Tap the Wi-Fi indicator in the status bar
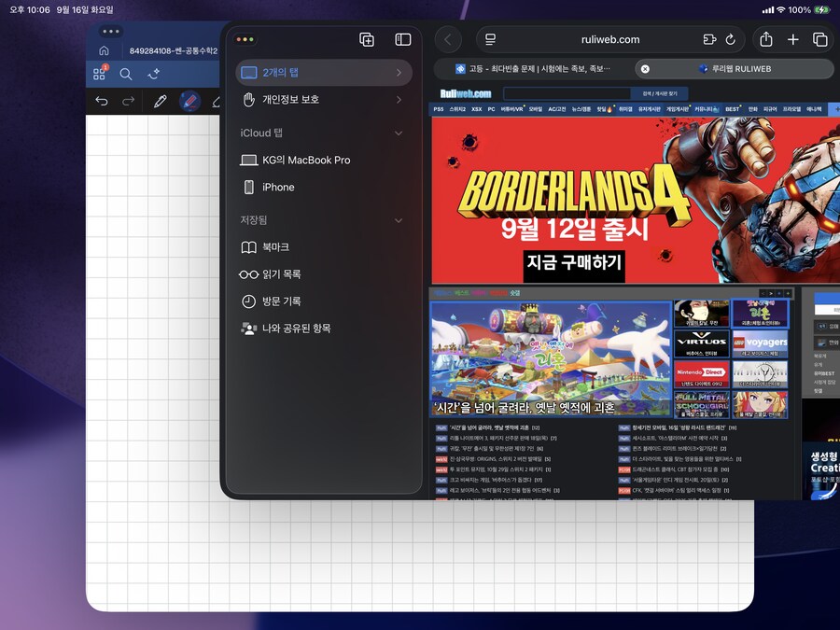Viewport: 840px width, 630px height. (780, 9)
